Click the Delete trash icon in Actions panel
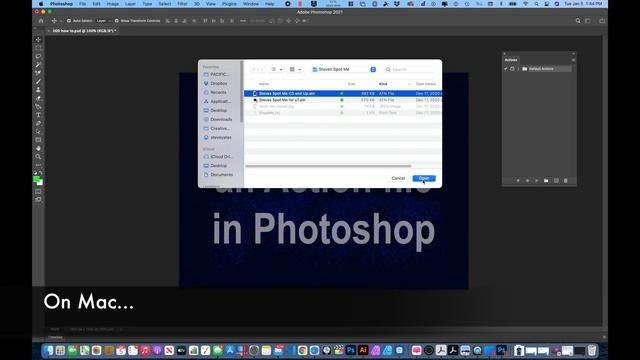Screen dimensions: 640x360 [x=566, y=180]
